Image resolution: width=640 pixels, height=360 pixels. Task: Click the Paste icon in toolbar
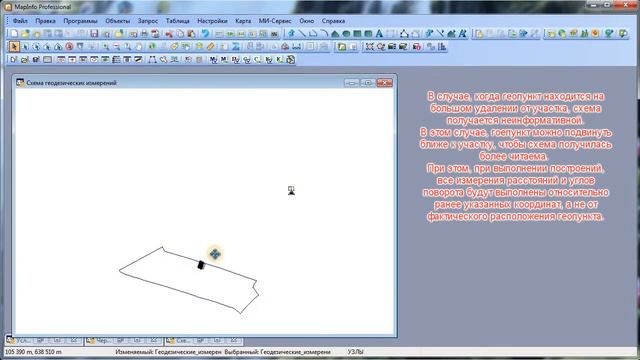(191, 34)
